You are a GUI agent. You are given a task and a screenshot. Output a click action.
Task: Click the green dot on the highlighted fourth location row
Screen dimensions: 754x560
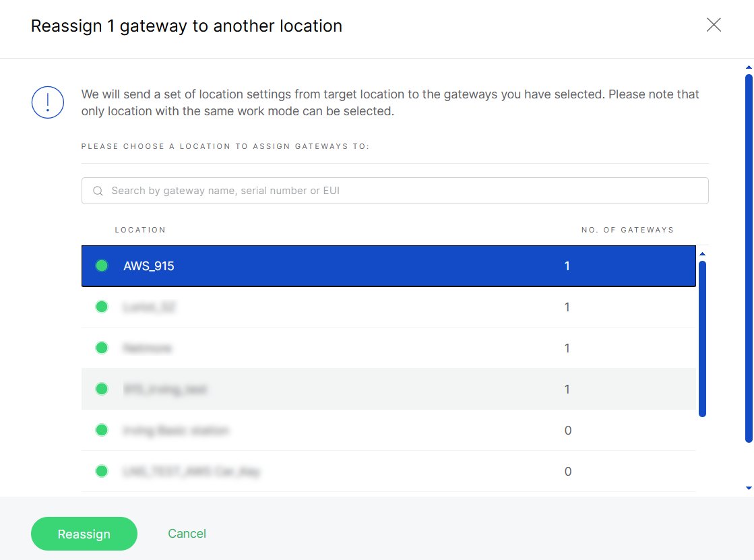(x=102, y=389)
